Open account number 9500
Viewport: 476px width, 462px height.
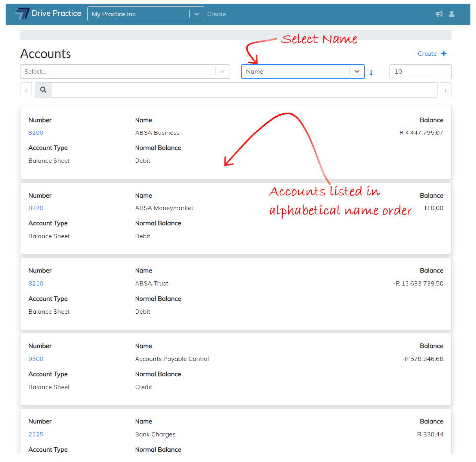point(36,359)
